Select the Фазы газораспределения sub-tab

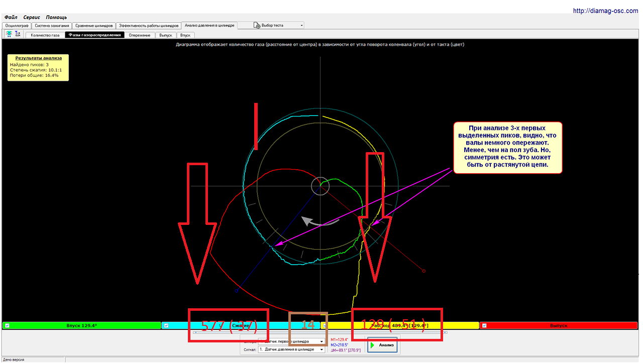pos(95,35)
